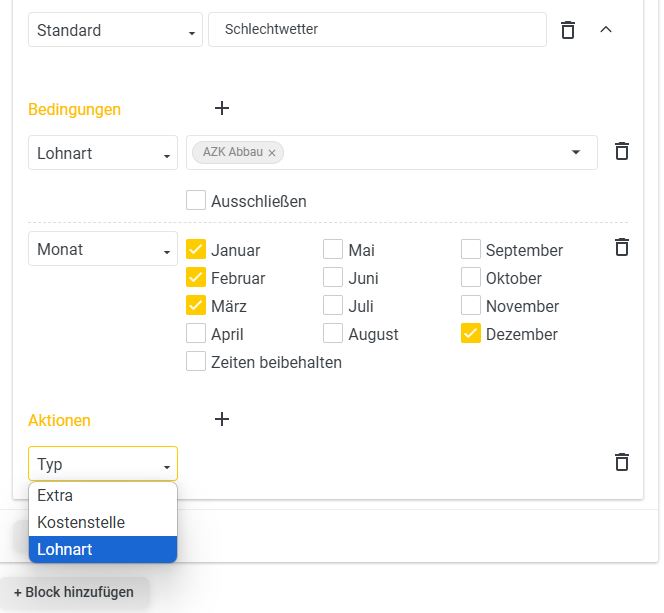Screen dimensions: 664x613
Task: Close the Typ action dropdown
Action: 103,464
